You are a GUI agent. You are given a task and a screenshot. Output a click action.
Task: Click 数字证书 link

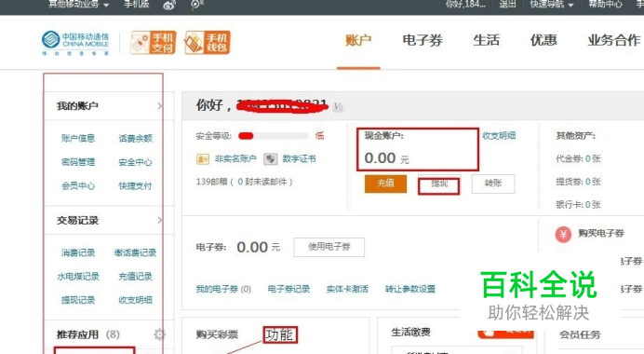pyautogui.click(x=299, y=158)
